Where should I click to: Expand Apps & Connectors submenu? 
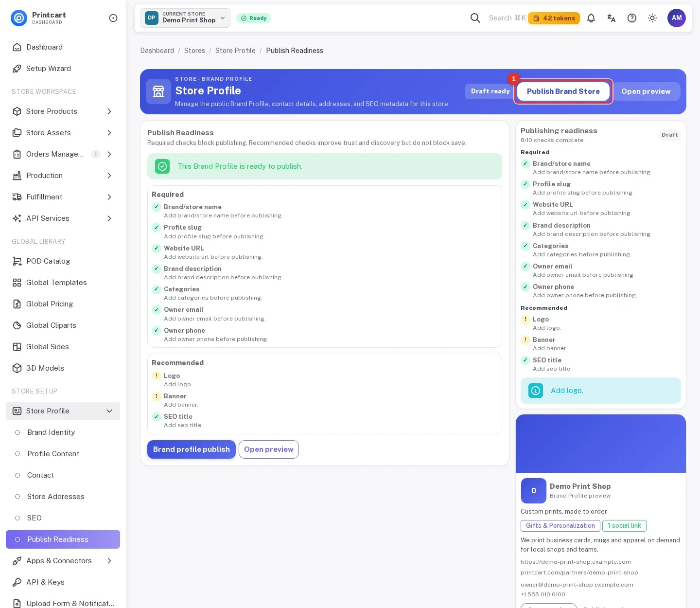click(x=109, y=561)
